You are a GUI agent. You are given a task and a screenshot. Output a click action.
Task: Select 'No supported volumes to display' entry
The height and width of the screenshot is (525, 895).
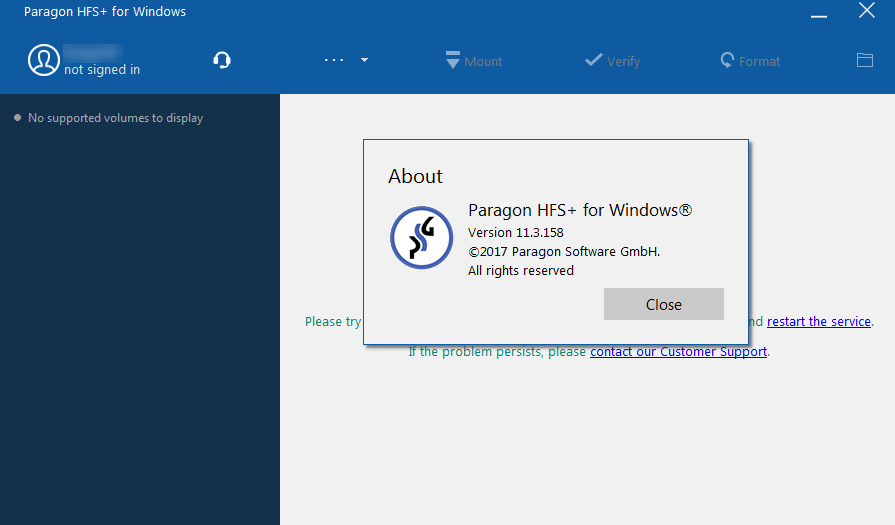[x=115, y=118]
